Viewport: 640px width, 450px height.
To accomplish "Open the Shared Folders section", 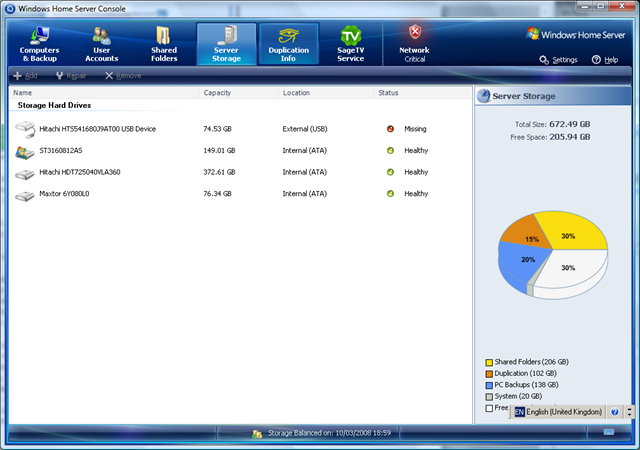I will tap(163, 46).
